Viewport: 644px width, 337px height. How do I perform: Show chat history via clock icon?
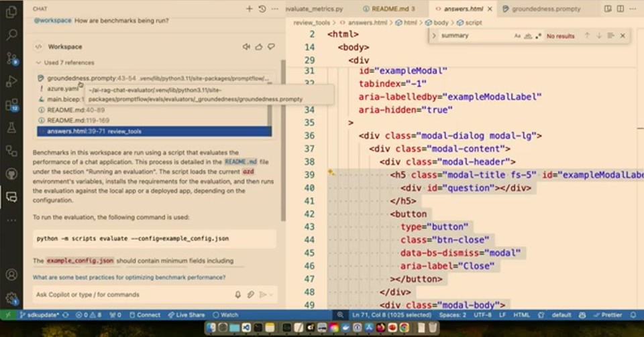[262, 9]
